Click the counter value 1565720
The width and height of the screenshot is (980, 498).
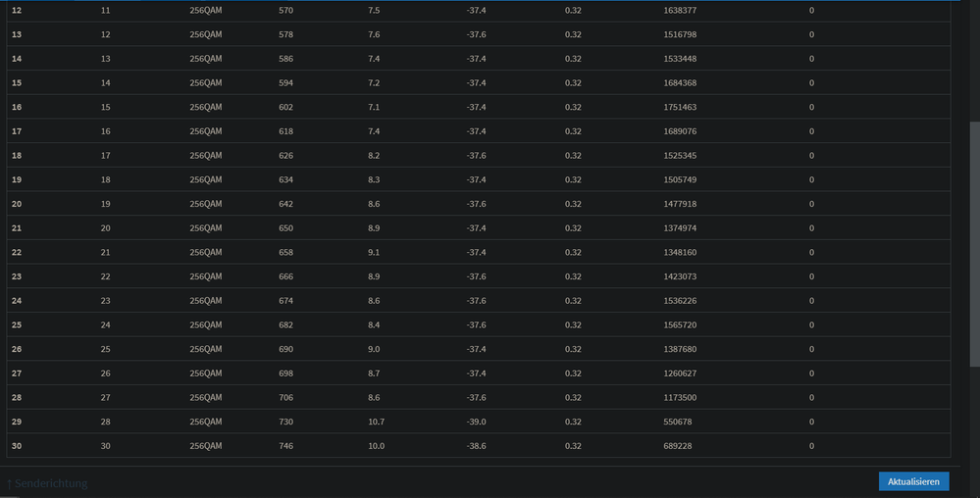pos(680,324)
